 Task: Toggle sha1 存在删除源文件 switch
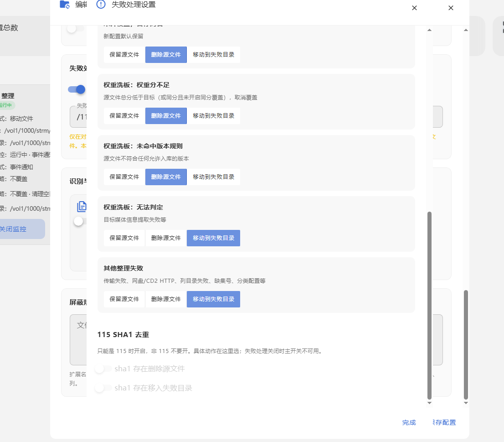(x=103, y=369)
